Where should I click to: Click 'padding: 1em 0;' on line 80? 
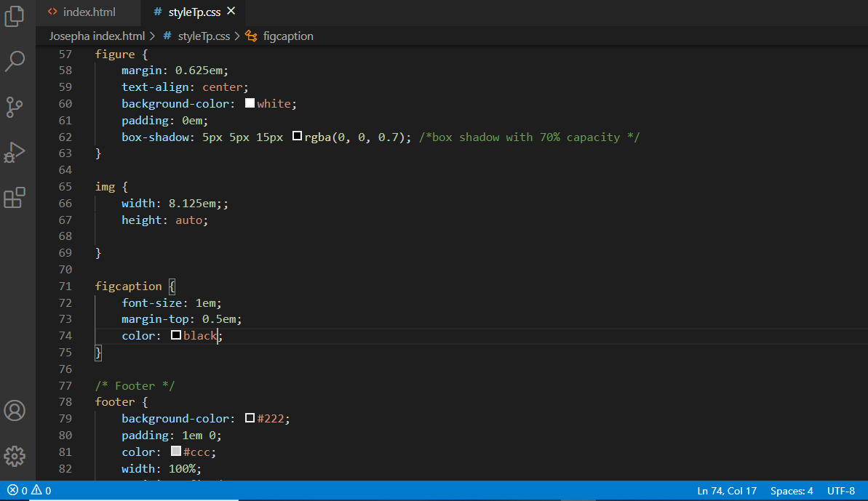tap(172, 436)
